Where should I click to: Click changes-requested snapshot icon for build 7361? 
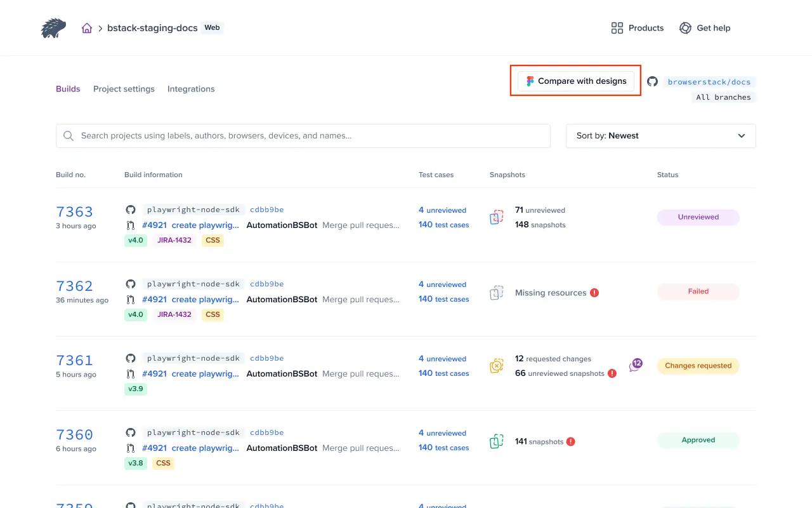(x=496, y=366)
